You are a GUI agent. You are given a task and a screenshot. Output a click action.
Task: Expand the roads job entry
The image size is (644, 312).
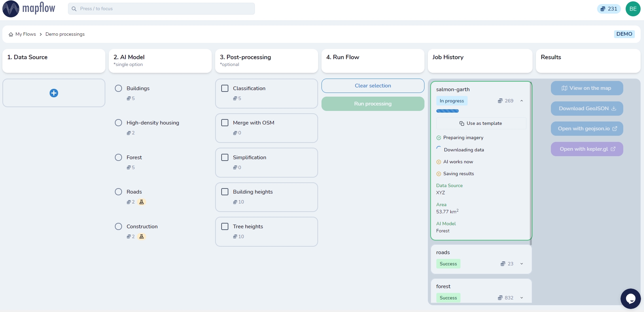pyautogui.click(x=522, y=264)
